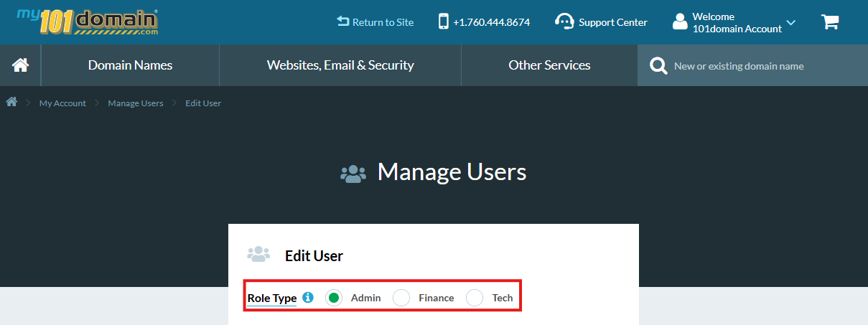Click the mobile phone icon

[444, 22]
